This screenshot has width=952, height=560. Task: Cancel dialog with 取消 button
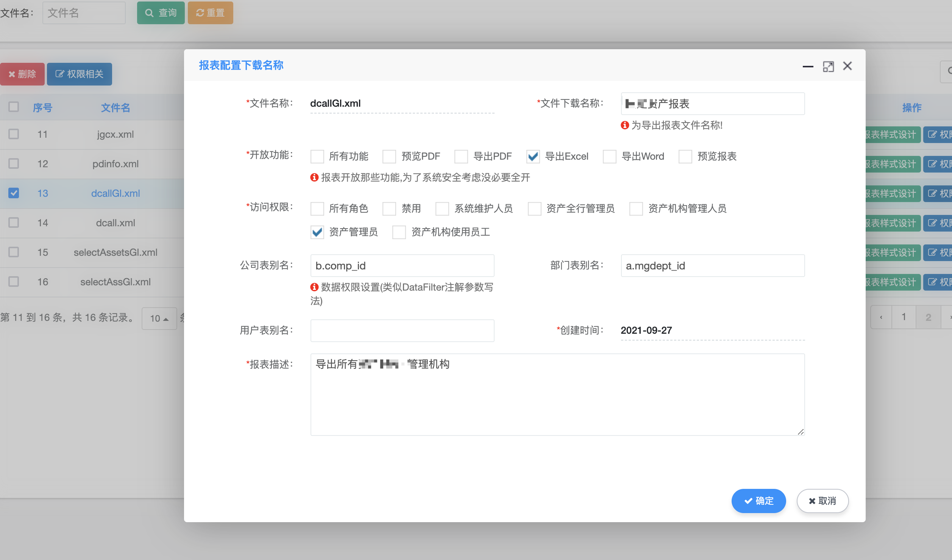822,501
